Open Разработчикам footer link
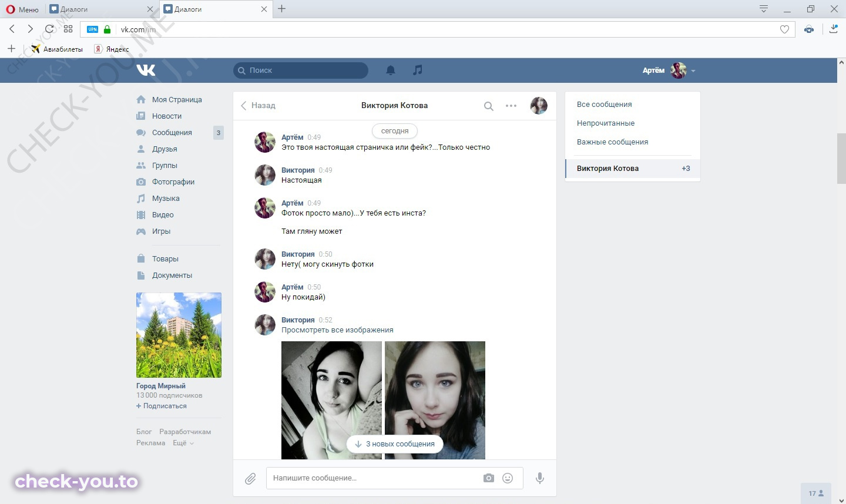 click(185, 432)
